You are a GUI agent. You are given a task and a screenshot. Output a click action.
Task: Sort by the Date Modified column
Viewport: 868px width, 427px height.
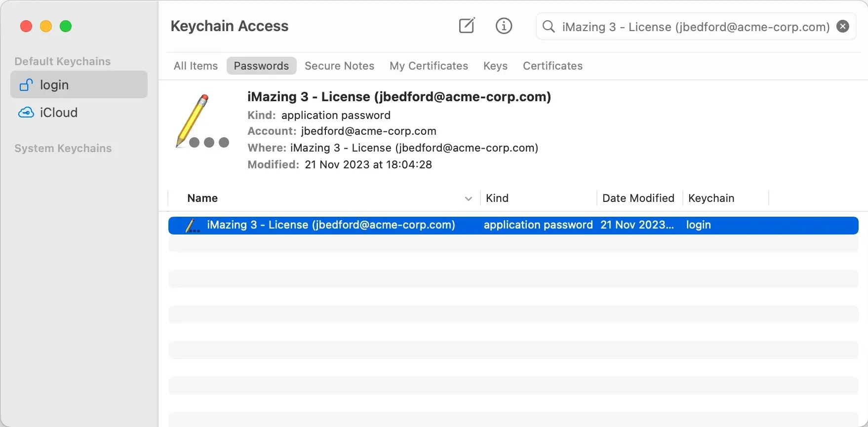pos(638,198)
